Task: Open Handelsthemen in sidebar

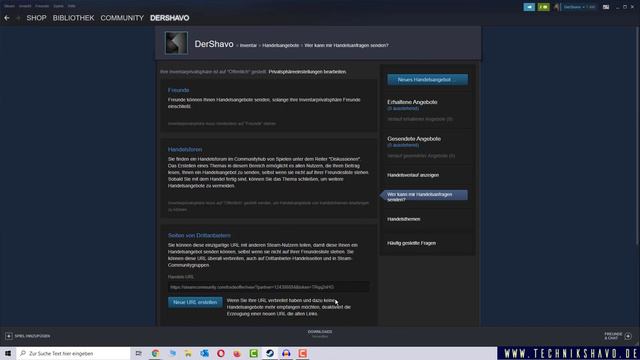Action: pos(404,219)
